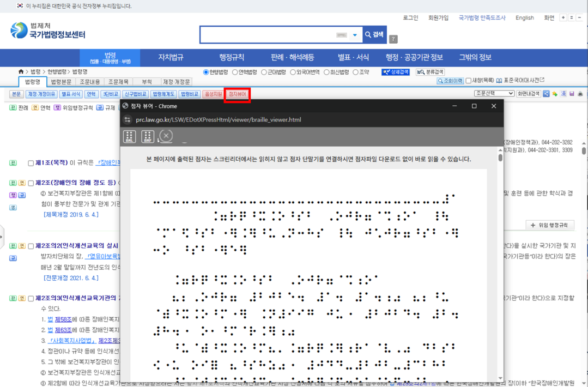Tick the checkbox beside 제1조(목적)
Viewport: 588px width, 387px height.
(x=31, y=163)
